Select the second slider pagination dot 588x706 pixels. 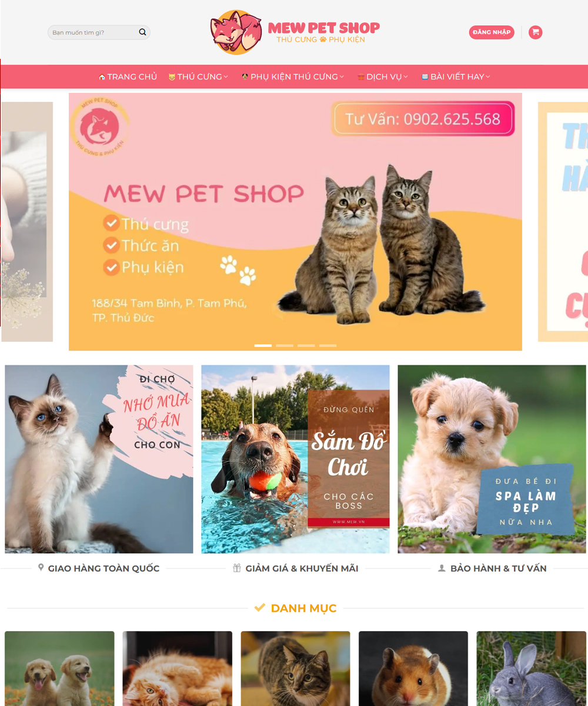click(x=285, y=345)
